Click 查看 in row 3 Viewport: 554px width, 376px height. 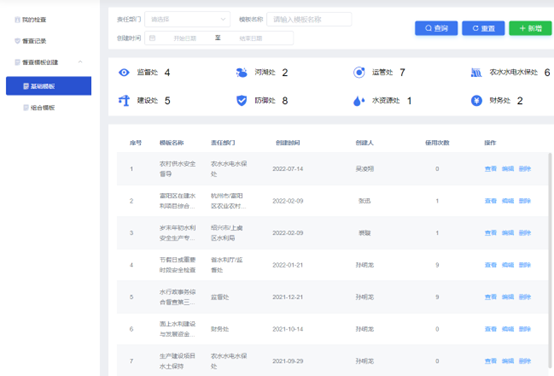coord(490,233)
